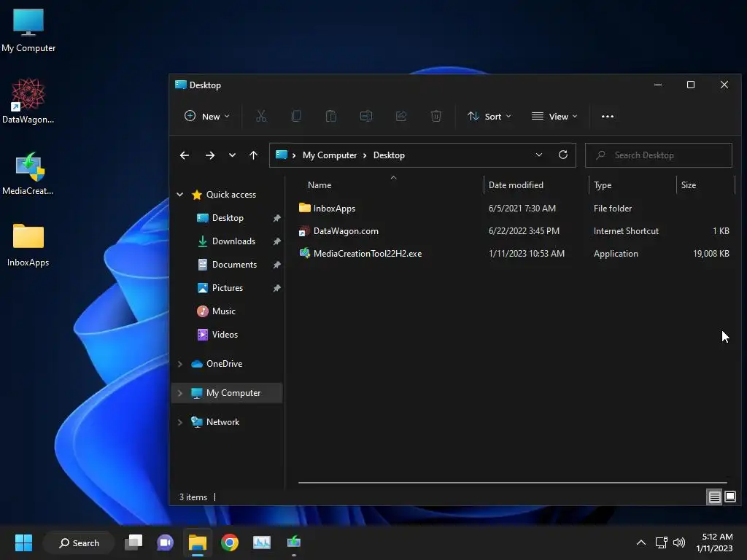Click the Delete trash icon
Screen dimensions: 747x560
pyautogui.click(x=436, y=116)
